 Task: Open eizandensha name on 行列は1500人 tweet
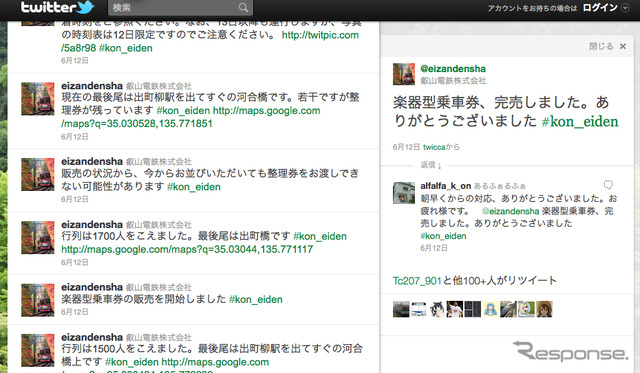point(92,337)
